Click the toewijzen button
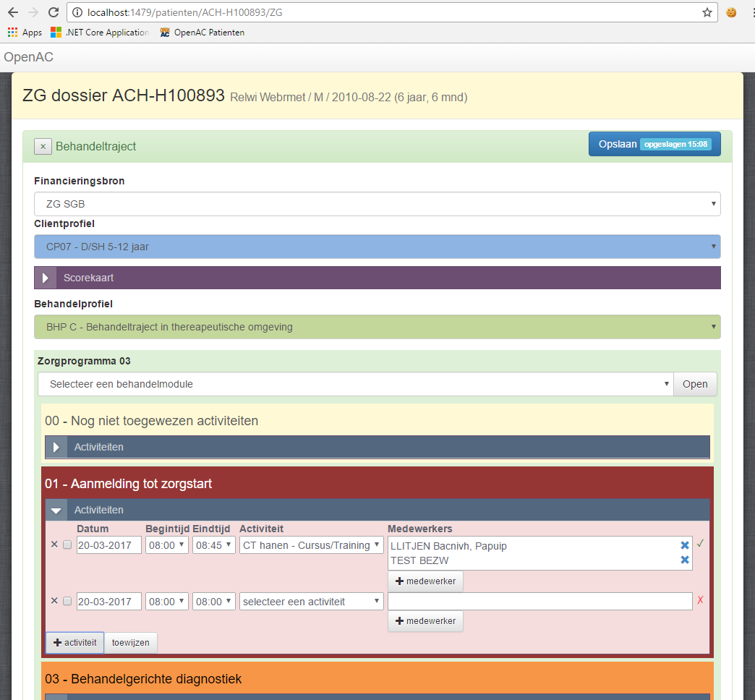755x700 pixels. 130,642
